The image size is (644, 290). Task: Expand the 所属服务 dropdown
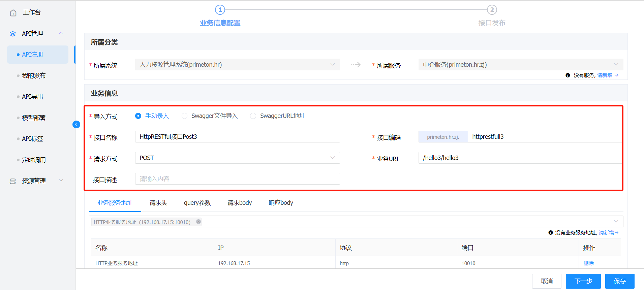pyautogui.click(x=520, y=65)
